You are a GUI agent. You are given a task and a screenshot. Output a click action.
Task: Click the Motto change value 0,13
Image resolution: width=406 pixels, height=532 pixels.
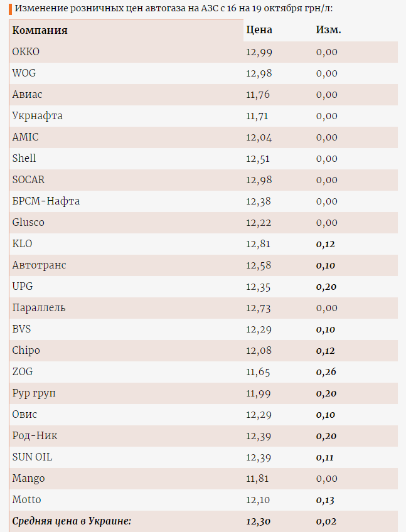click(x=325, y=500)
